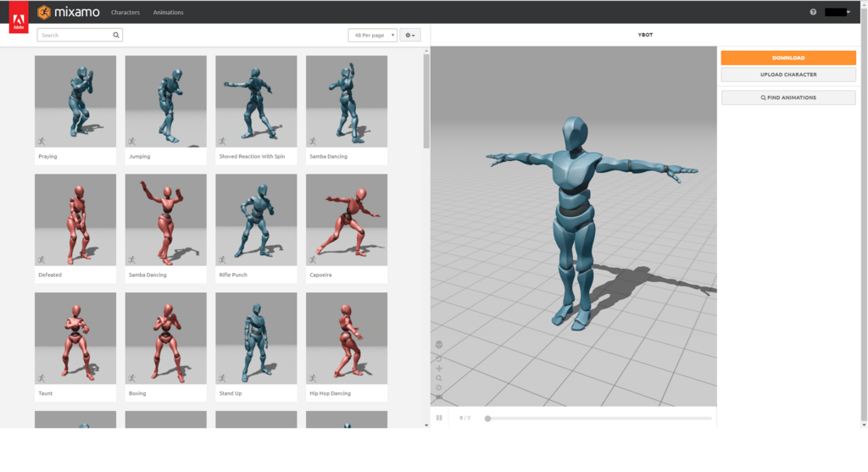Click motion icon on Praying thumbnail
The height and width of the screenshot is (472, 868).
[x=42, y=142]
